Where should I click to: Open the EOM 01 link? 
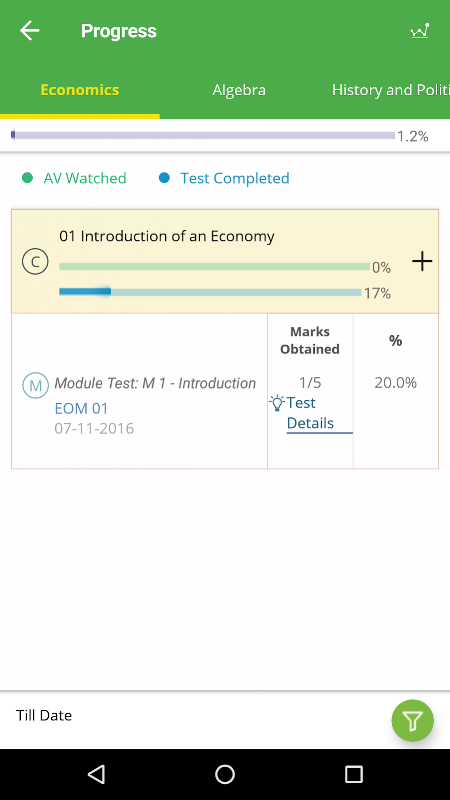(81, 409)
